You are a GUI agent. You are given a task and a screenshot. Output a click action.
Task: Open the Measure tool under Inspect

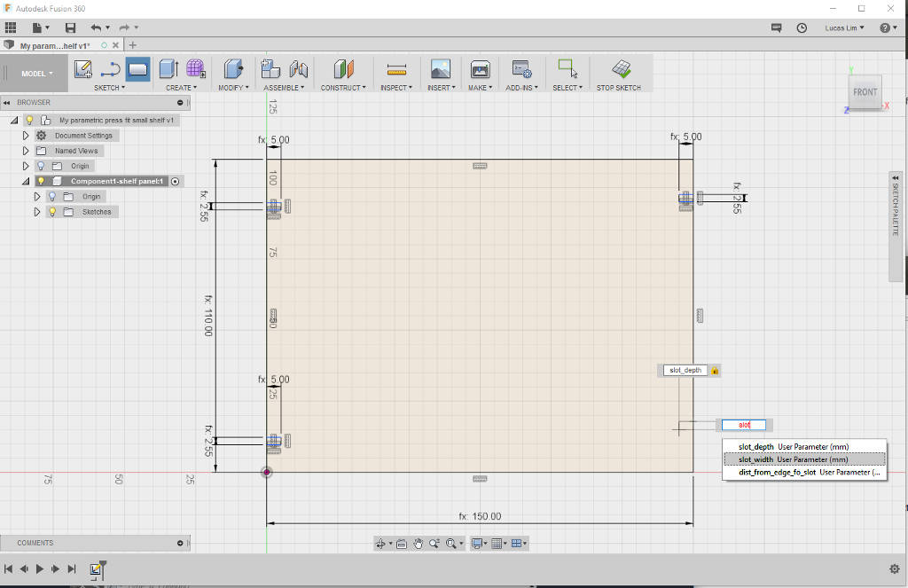pyautogui.click(x=396, y=69)
